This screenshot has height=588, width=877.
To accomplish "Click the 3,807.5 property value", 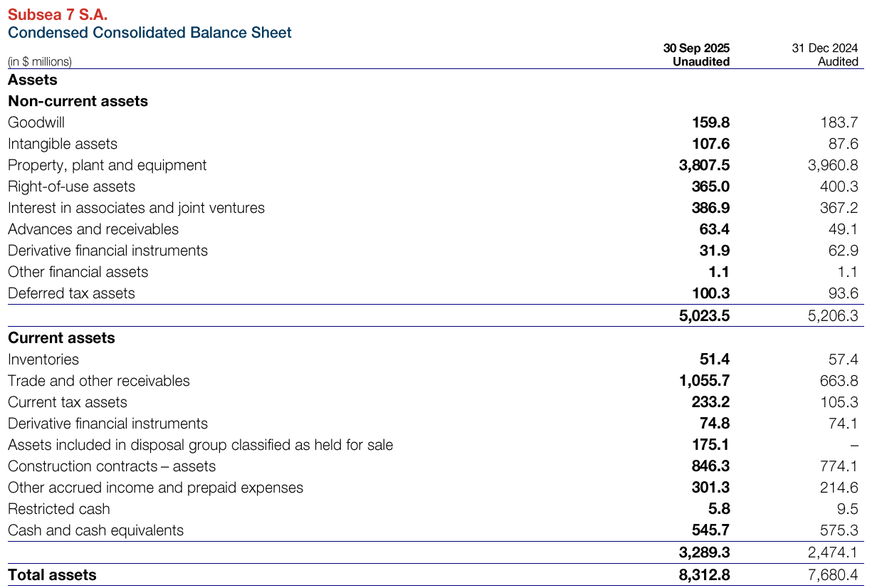I will click(705, 165).
